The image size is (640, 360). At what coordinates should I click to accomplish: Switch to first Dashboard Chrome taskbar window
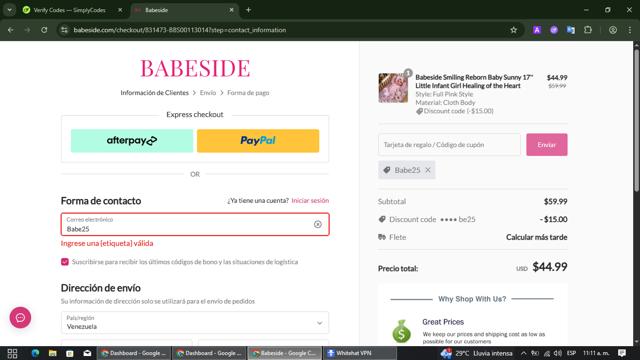(x=134, y=353)
